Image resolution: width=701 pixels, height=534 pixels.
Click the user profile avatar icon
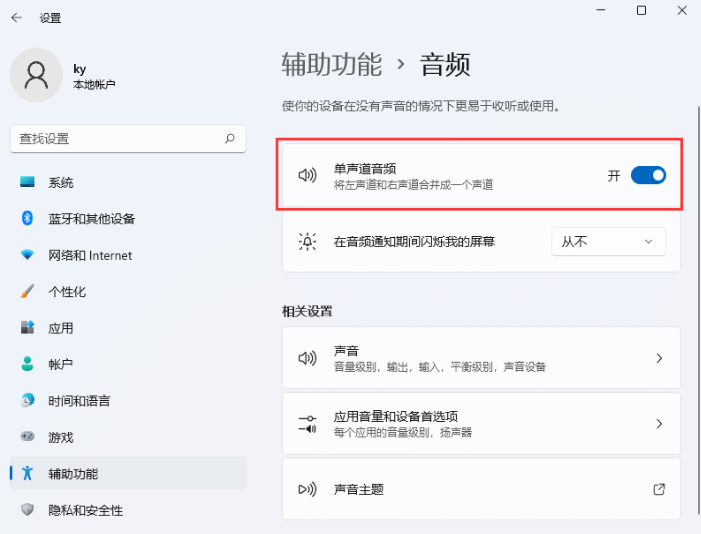[x=36, y=76]
